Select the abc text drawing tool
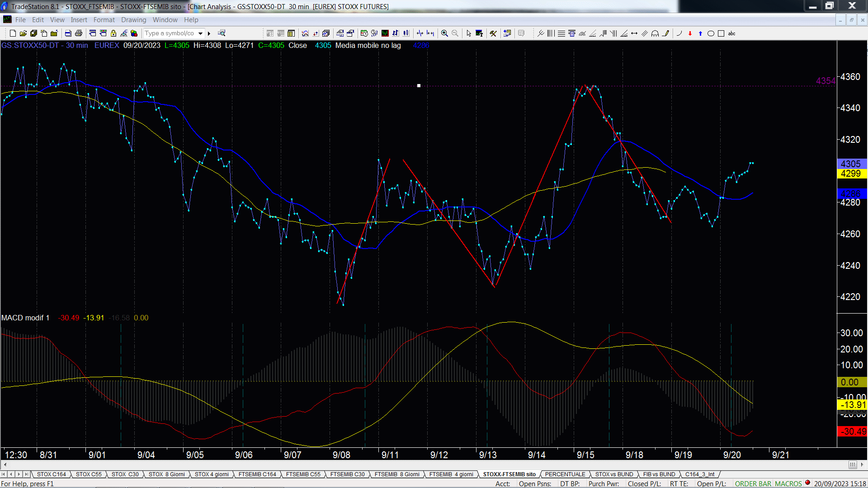Viewport: 868px width, 488px height. tap(731, 33)
